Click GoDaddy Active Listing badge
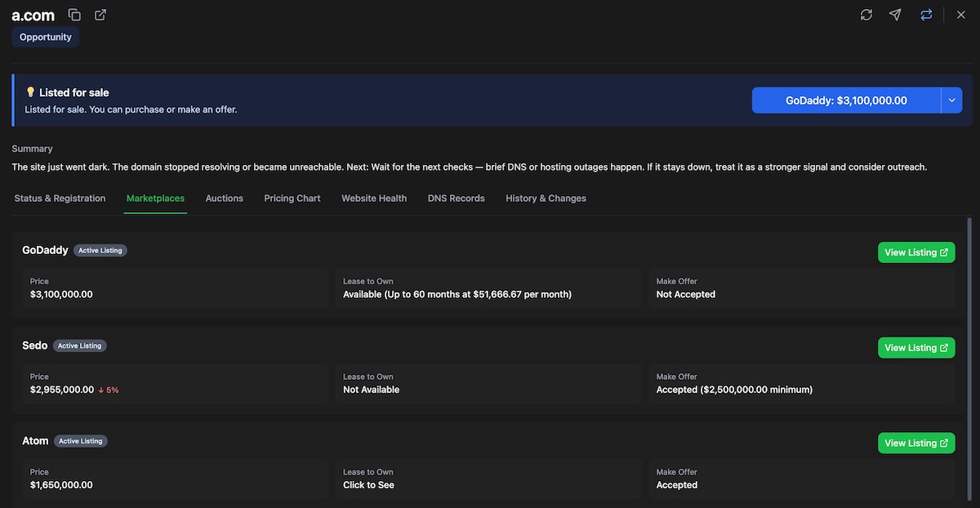This screenshot has height=508, width=980. coord(100,251)
